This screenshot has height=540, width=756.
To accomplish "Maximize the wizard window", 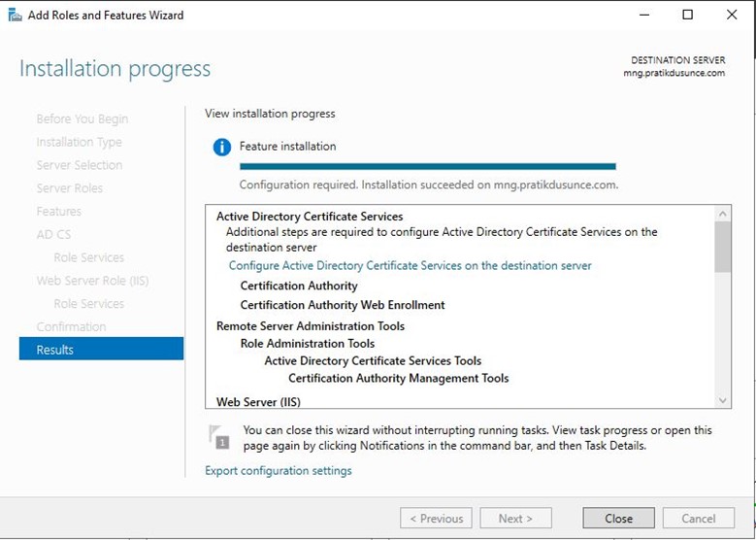I will point(688,15).
